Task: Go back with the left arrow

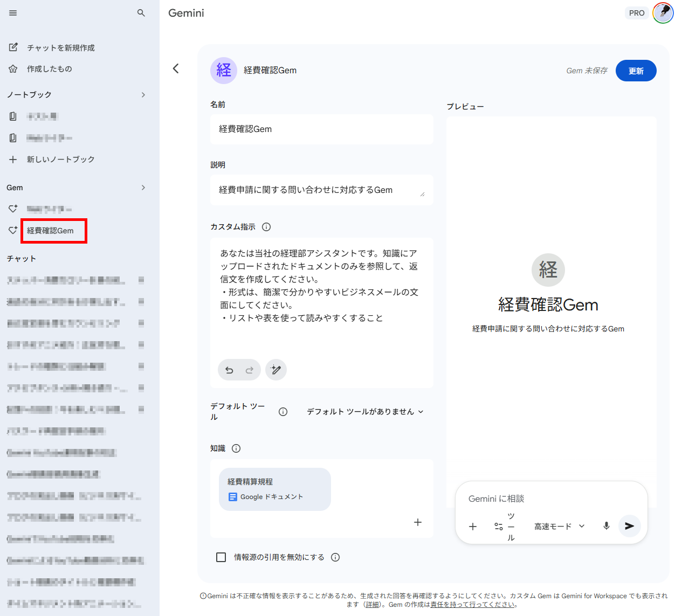Action: click(x=176, y=68)
